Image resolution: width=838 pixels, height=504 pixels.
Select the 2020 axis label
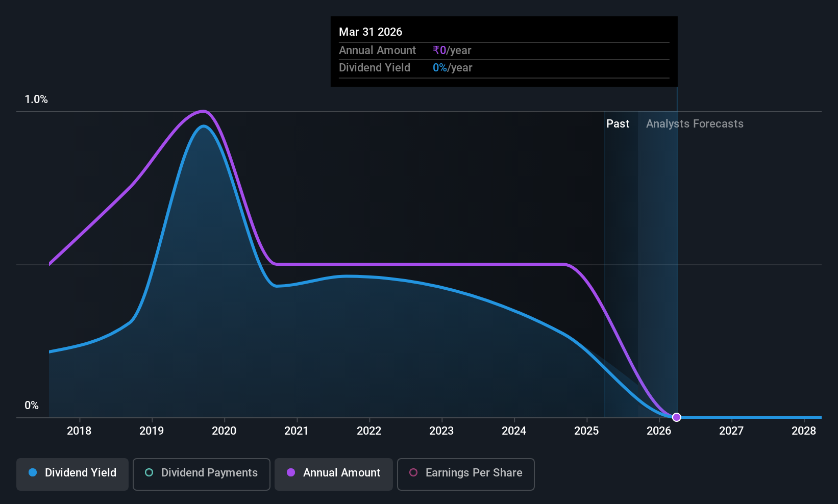tap(224, 431)
